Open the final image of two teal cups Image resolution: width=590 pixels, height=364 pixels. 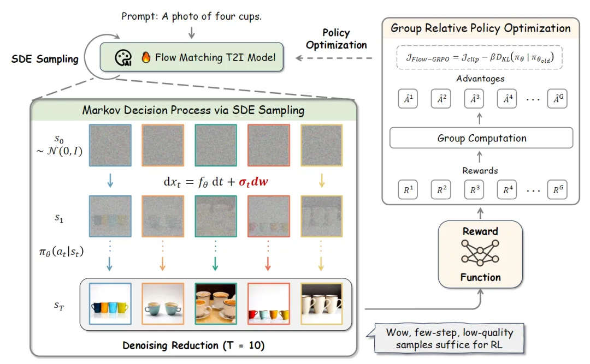[163, 304]
